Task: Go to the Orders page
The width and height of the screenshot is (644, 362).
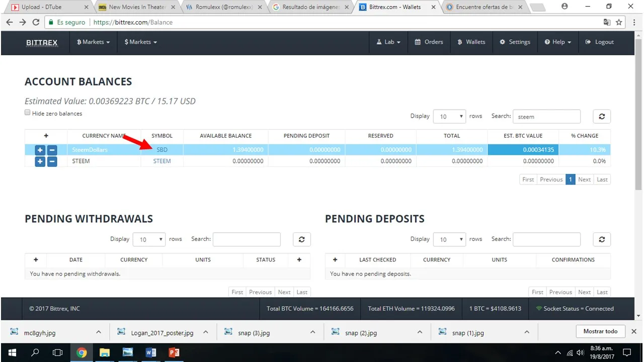Action: (x=429, y=42)
